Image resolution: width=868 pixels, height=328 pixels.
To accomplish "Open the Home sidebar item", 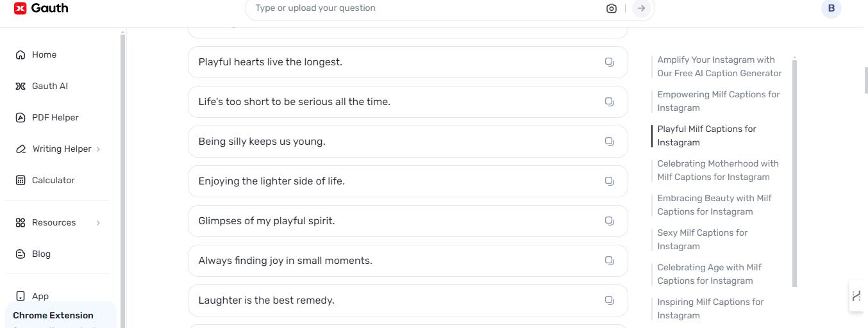I will [x=44, y=55].
